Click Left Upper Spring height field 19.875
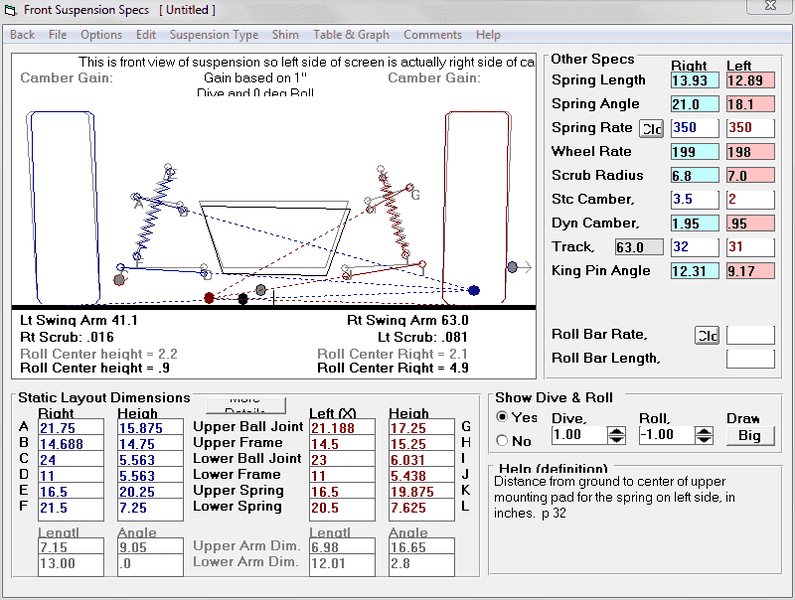The height and width of the screenshot is (600, 795). pos(421,492)
